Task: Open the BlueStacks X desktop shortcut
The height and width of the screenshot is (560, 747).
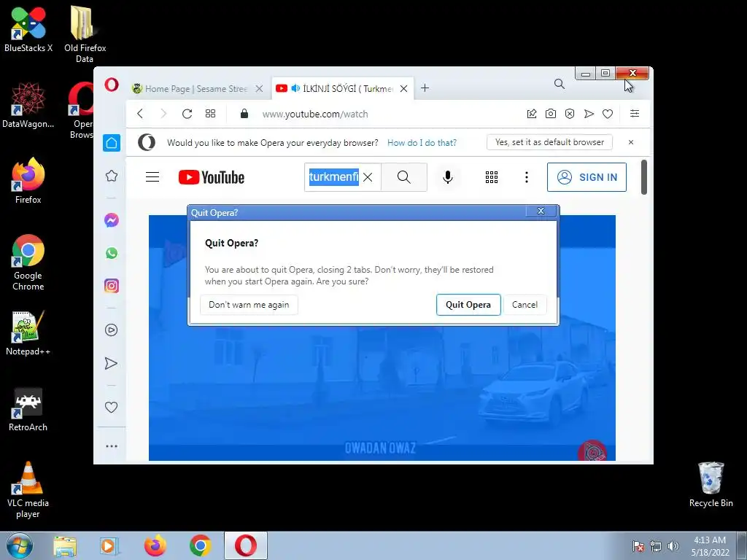Action: [x=28, y=28]
